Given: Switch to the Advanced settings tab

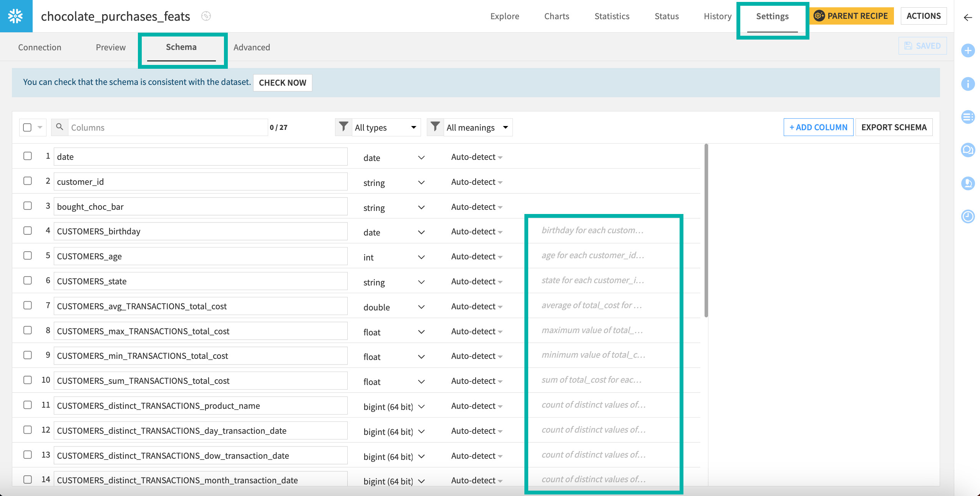Looking at the screenshot, I should (x=252, y=47).
